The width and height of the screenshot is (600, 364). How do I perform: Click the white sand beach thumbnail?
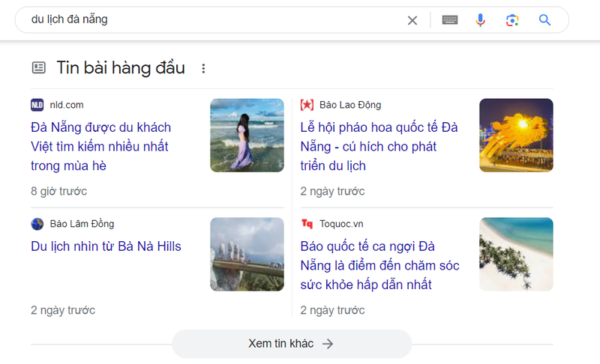pos(516,255)
